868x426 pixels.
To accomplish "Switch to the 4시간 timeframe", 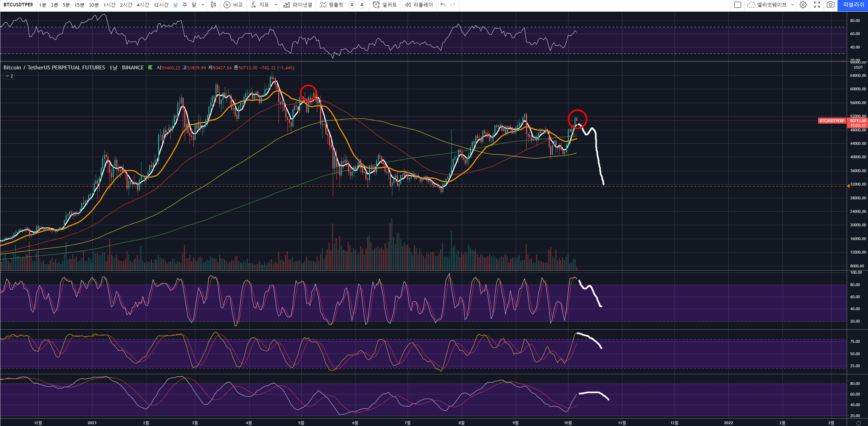I will (x=143, y=5).
